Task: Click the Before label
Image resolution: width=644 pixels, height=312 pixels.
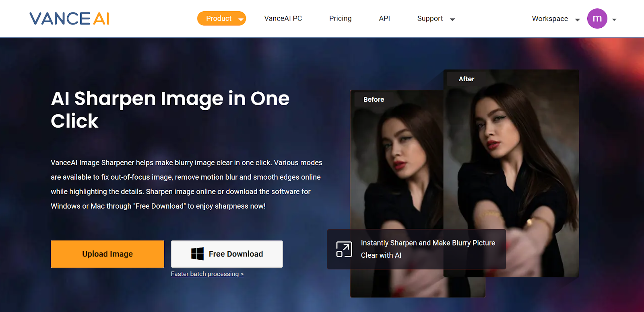Action: [374, 99]
